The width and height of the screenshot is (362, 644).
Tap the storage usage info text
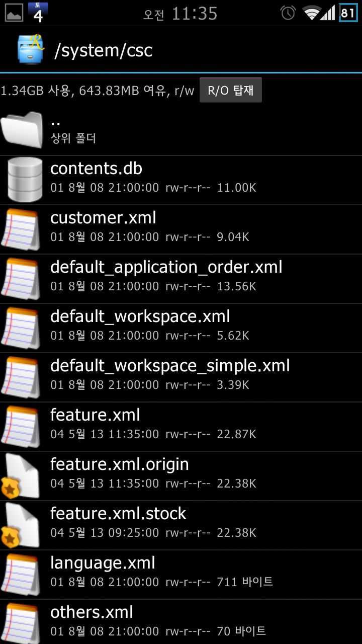tap(97, 91)
